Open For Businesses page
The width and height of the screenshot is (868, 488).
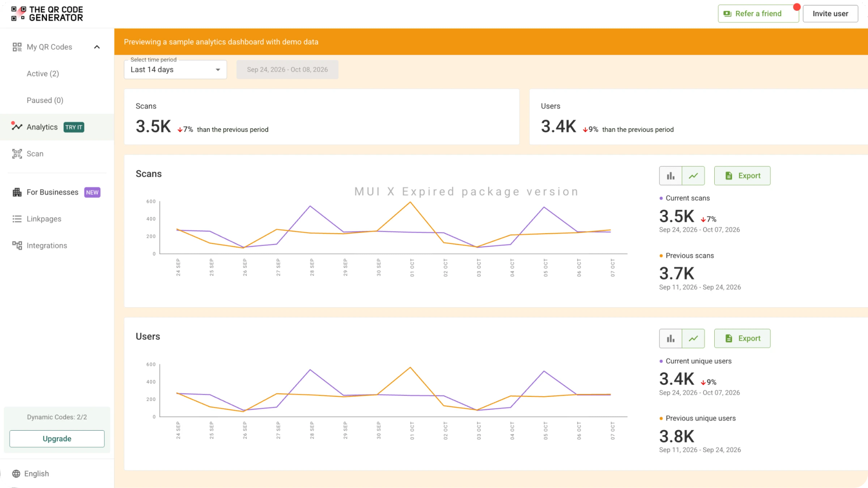[x=52, y=192]
